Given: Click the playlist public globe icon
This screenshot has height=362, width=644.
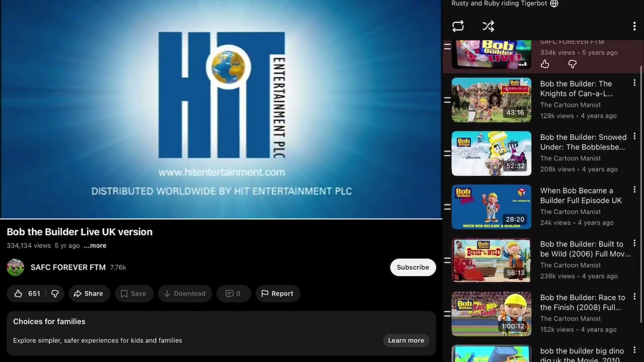Looking at the screenshot, I should click(x=554, y=4).
